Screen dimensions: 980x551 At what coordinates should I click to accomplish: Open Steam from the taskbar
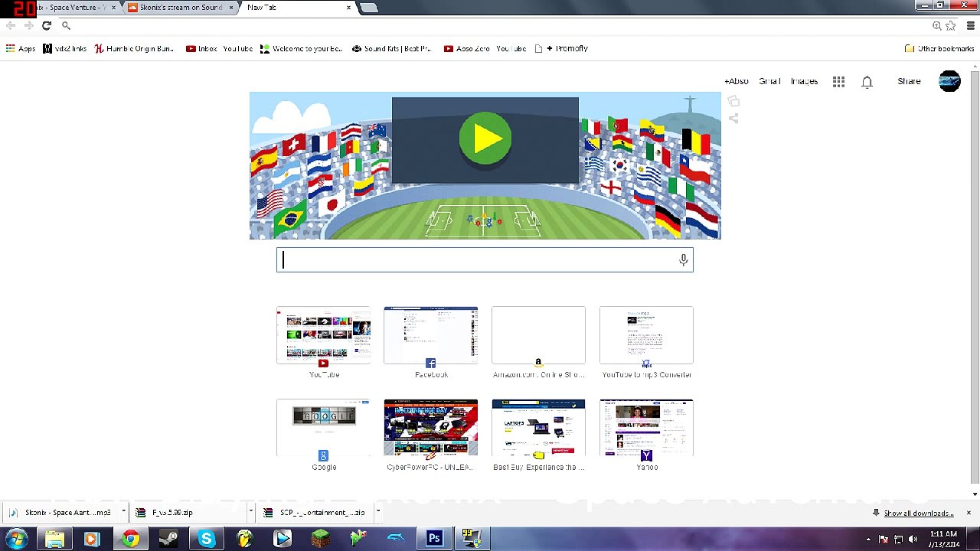click(x=168, y=539)
